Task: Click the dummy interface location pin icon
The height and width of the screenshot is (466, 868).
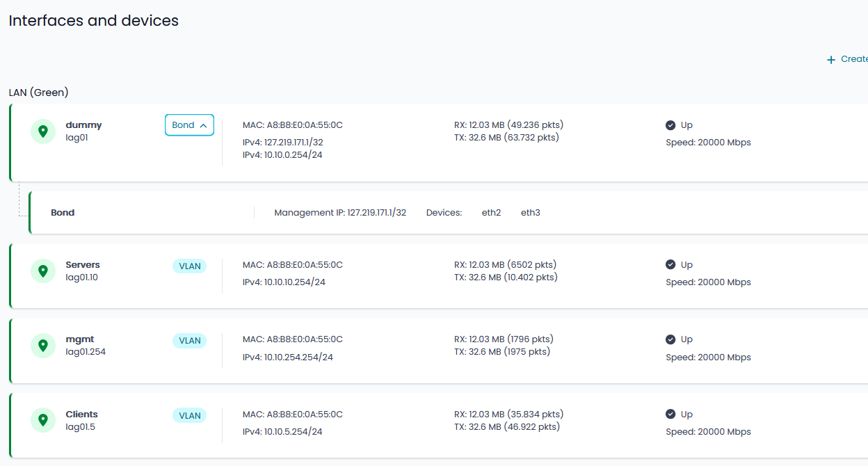Action: click(43, 131)
